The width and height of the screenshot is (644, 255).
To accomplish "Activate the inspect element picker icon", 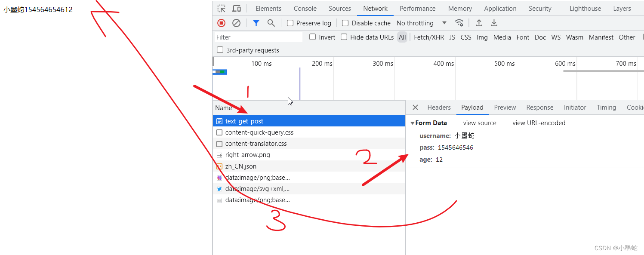I will (x=221, y=9).
